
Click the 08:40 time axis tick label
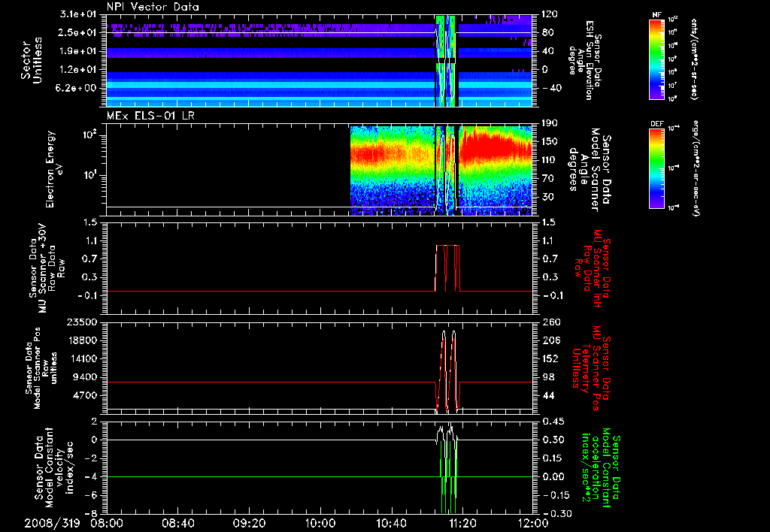(177, 522)
